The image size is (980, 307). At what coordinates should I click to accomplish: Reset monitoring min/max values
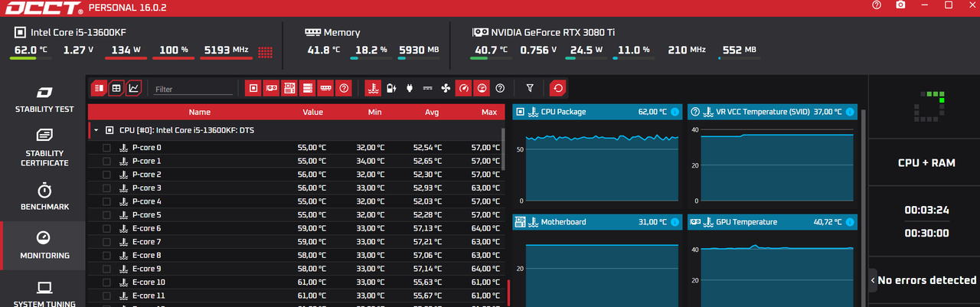(x=558, y=88)
